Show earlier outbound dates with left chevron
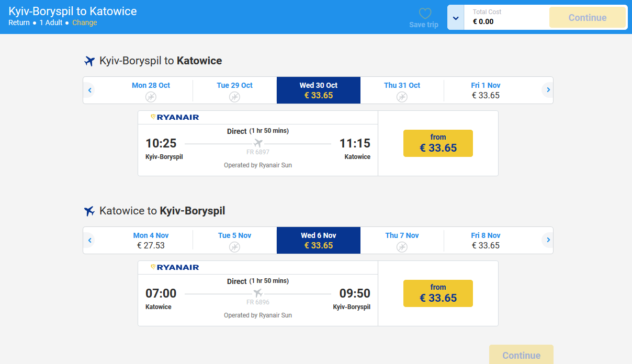Viewport: 632px width, 364px height. click(x=90, y=90)
